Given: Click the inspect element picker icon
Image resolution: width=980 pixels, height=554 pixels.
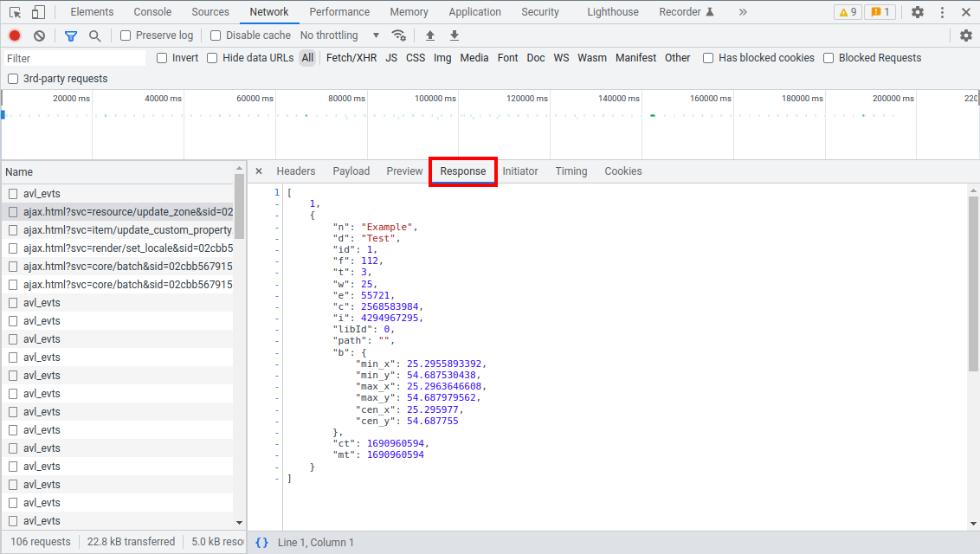Looking at the screenshot, I should 15,12.
